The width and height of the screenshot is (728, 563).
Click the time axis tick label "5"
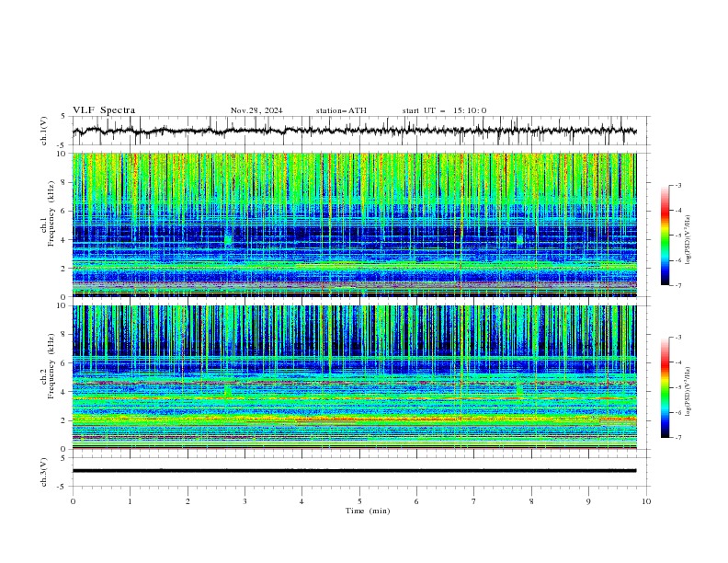click(x=359, y=501)
